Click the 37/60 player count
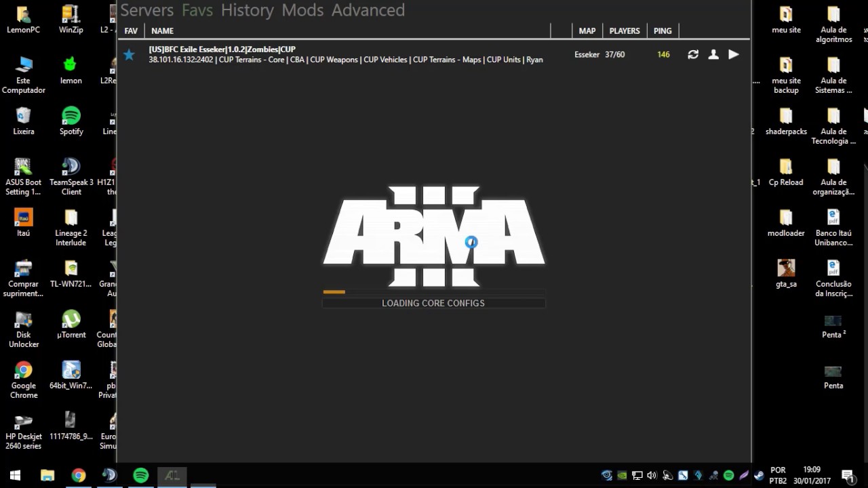The width and height of the screenshot is (868, 488). coord(615,54)
